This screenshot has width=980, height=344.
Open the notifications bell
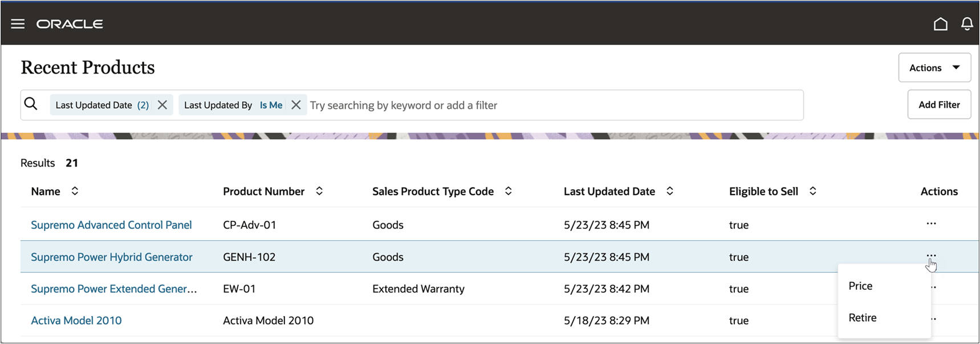coord(966,23)
